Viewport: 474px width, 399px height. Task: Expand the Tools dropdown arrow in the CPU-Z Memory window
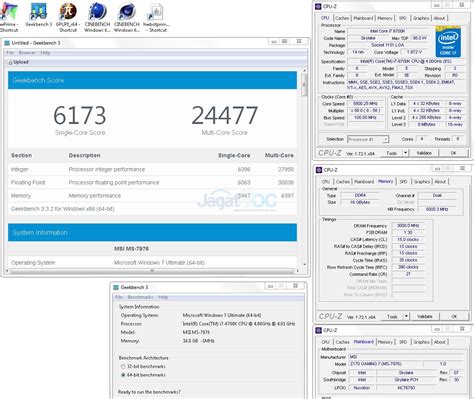pyautogui.click(x=406, y=316)
